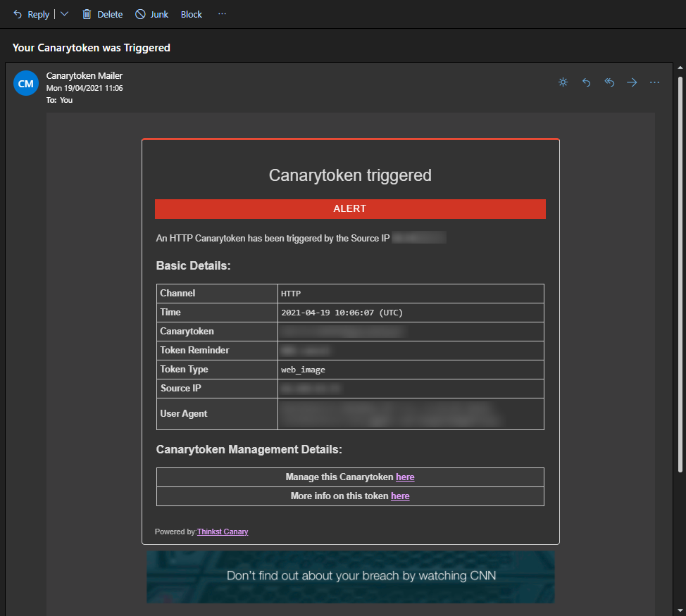Screen dimensions: 686x616
Task: Open the Manage this Canarytoken here link
Action: coord(405,477)
